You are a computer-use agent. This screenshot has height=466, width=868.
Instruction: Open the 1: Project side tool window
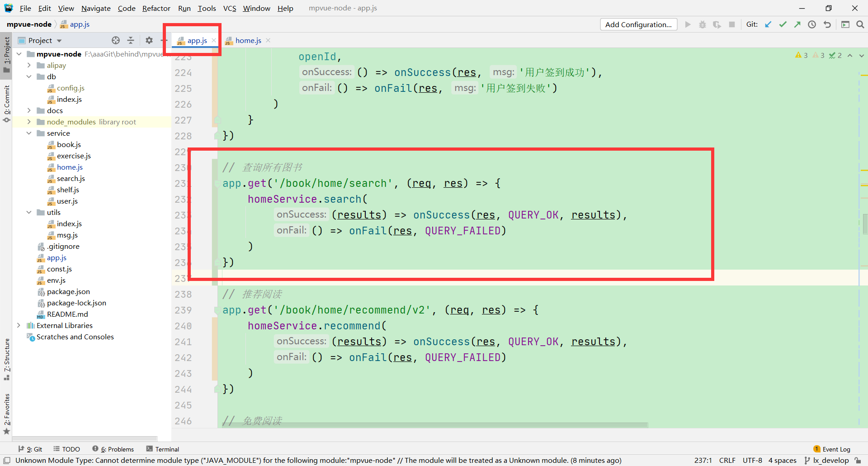pyautogui.click(x=6, y=54)
